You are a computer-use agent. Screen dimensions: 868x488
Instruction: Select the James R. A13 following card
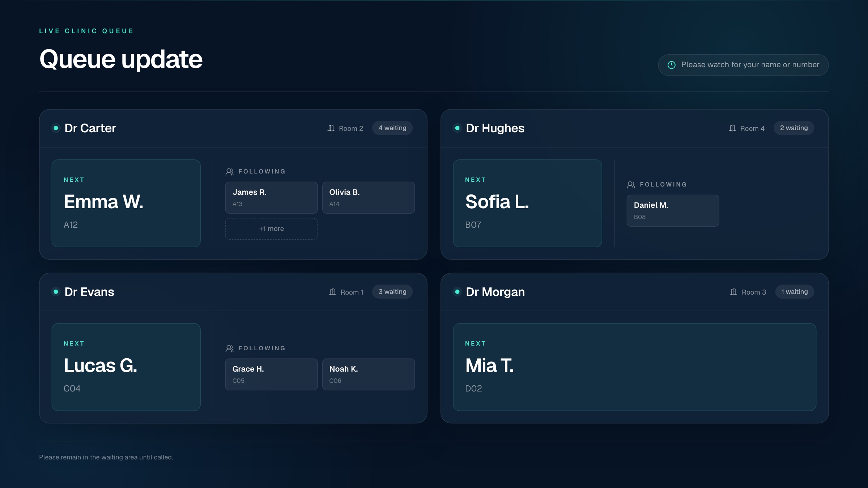click(x=272, y=198)
